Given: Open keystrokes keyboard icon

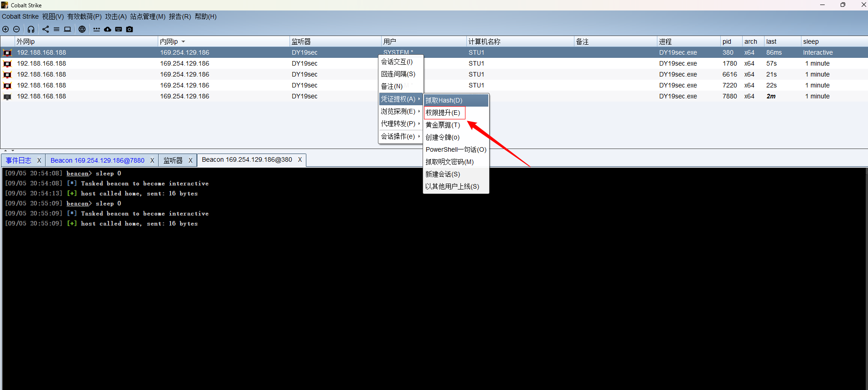Looking at the screenshot, I should tap(119, 29).
